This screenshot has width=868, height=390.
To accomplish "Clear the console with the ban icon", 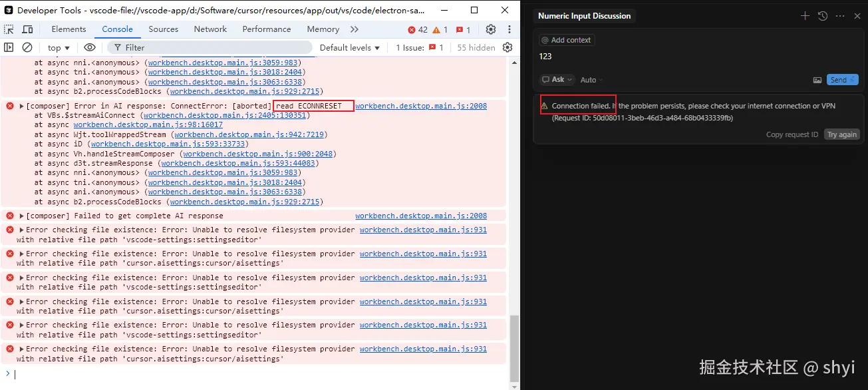I will [x=27, y=47].
